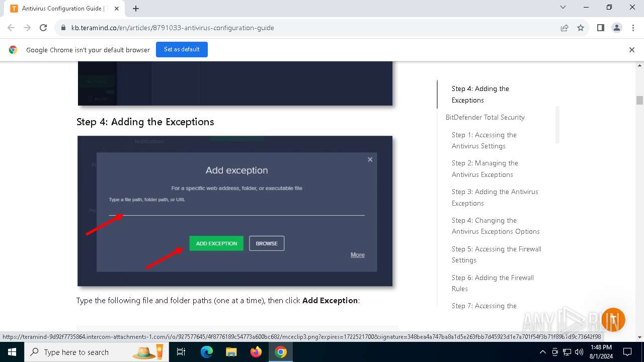Jump to Step 5: Accessing the Firewall Settings

tap(497, 254)
